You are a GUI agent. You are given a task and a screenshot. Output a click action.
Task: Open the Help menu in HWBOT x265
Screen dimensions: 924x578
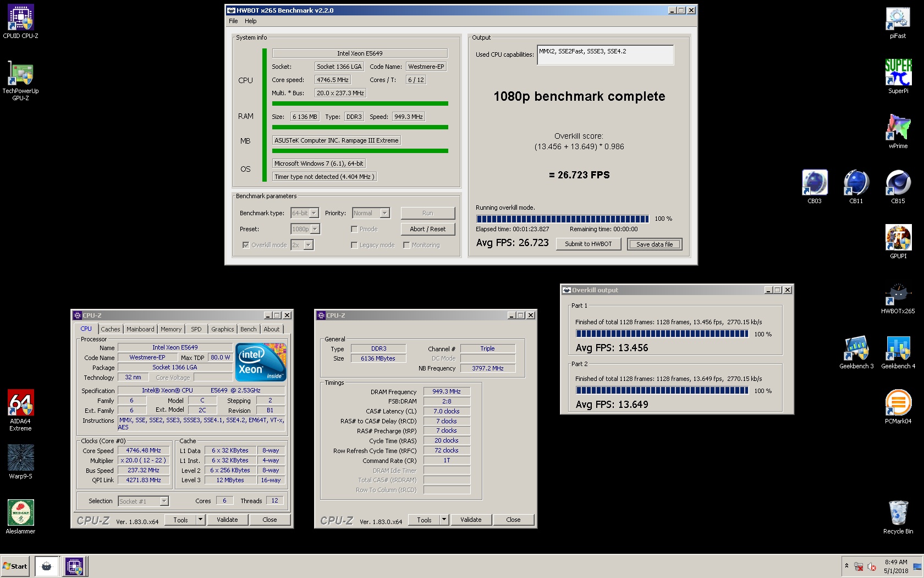(x=251, y=21)
